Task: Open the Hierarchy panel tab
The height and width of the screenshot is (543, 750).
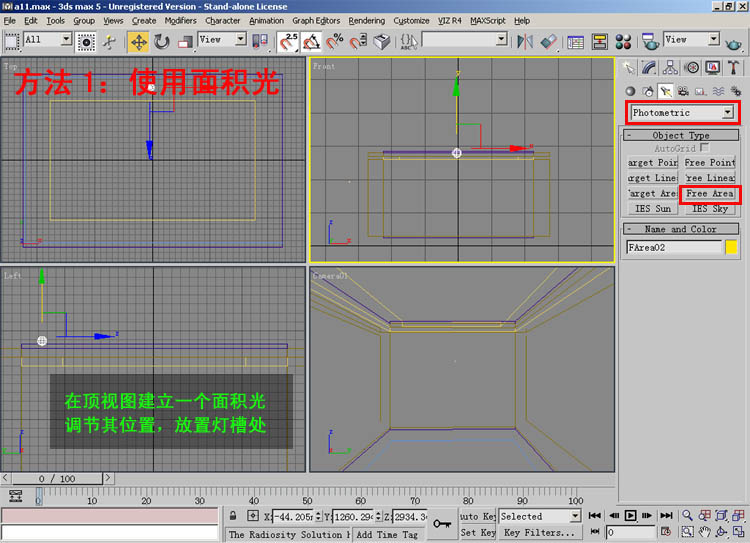Action: 670,68
